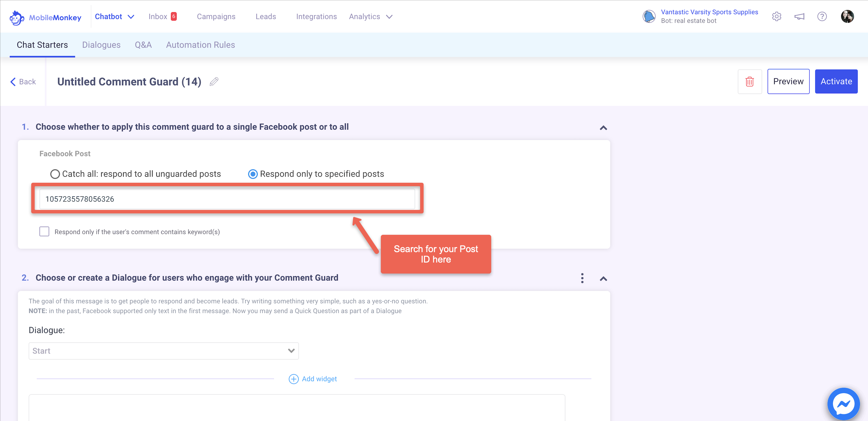Viewport: 868px width, 421px height.
Task: Open the help question mark icon
Action: pos(822,16)
